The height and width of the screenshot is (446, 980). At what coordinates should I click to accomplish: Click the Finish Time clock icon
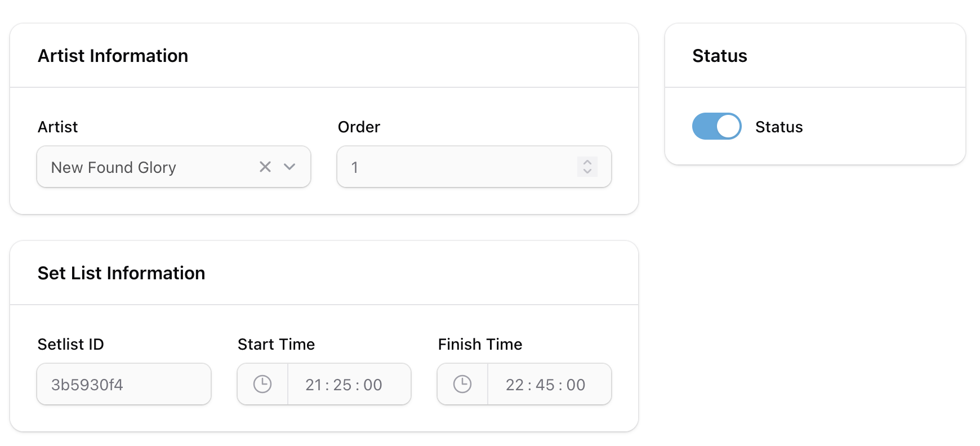point(462,384)
